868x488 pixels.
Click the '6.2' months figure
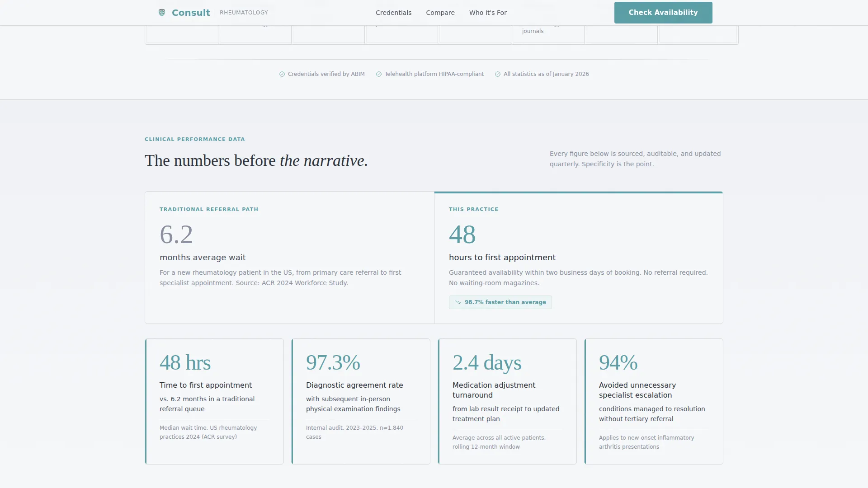[176, 235]
